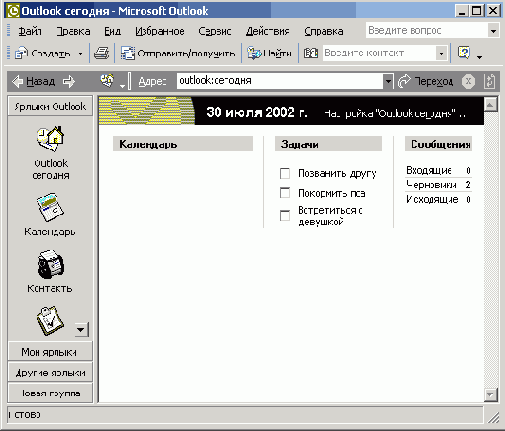Open the Входящие messages folder link
The width and height of the screenshot is (505, 431).
click(429, 171)
